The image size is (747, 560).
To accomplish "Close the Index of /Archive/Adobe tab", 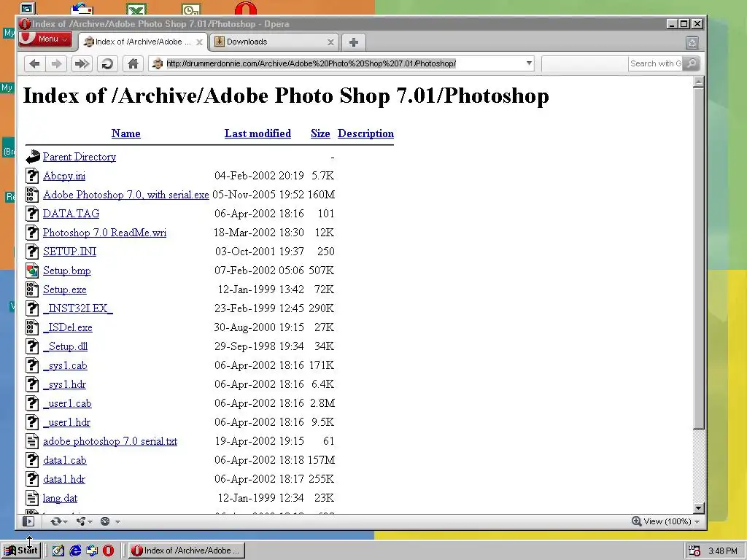I will point(200,42).
